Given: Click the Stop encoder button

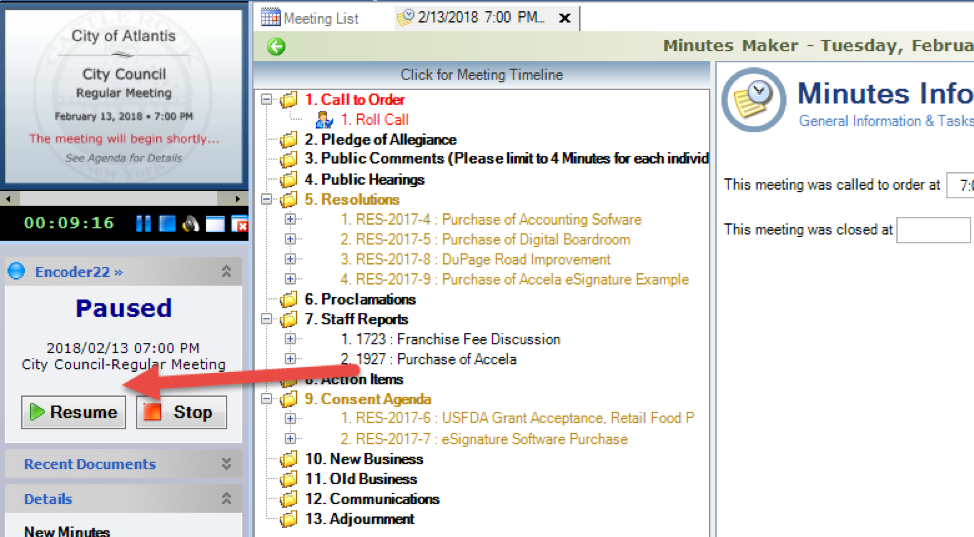Looking at the screenshot, I should [x=181, y=412].
